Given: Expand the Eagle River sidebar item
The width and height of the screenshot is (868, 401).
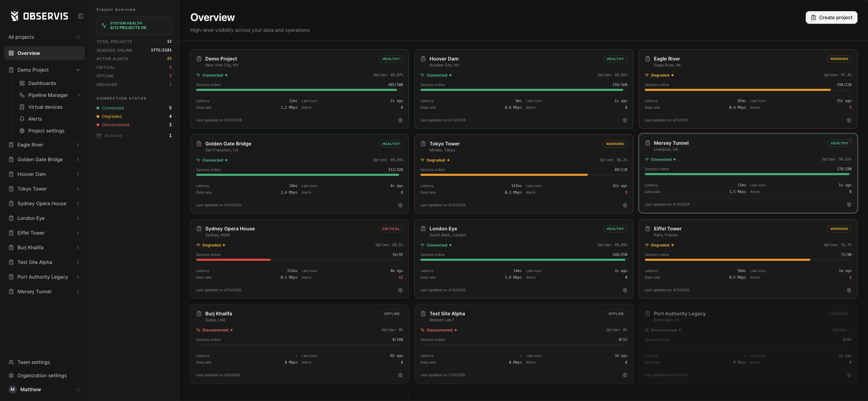Looking at the screenshot, I should (78, 145).
